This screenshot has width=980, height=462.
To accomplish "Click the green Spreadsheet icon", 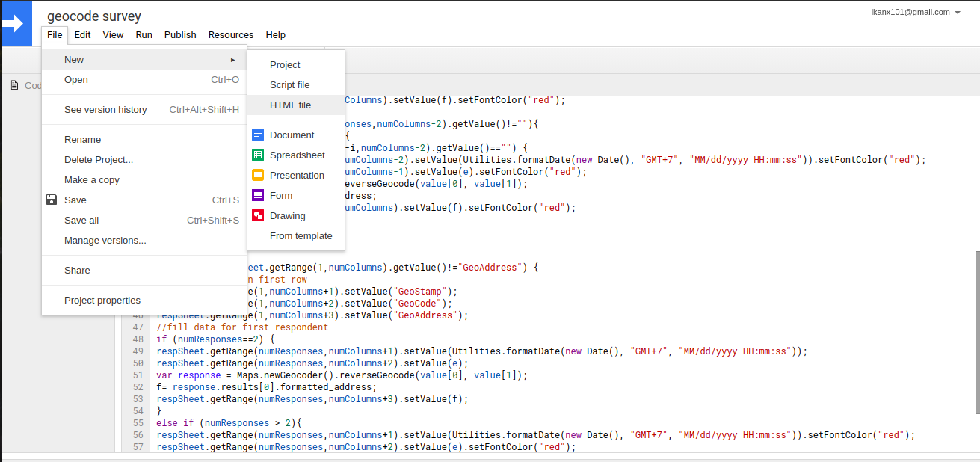I will click(x=258, y=155).
